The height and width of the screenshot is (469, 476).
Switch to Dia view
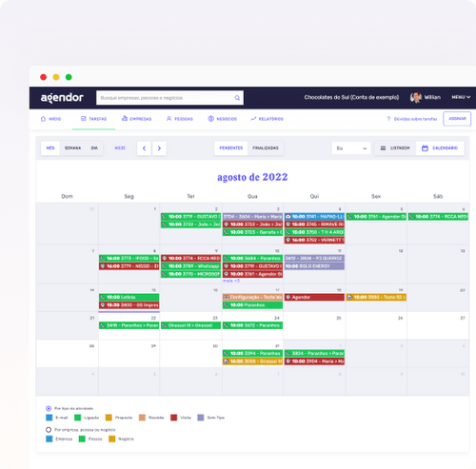tap(94, 148)
